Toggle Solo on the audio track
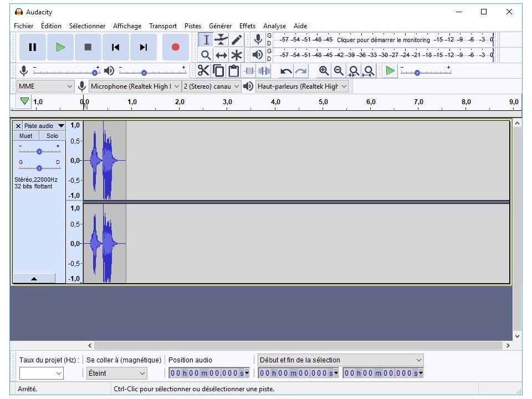This screenshot has width=532, height=399. [52, 136]
